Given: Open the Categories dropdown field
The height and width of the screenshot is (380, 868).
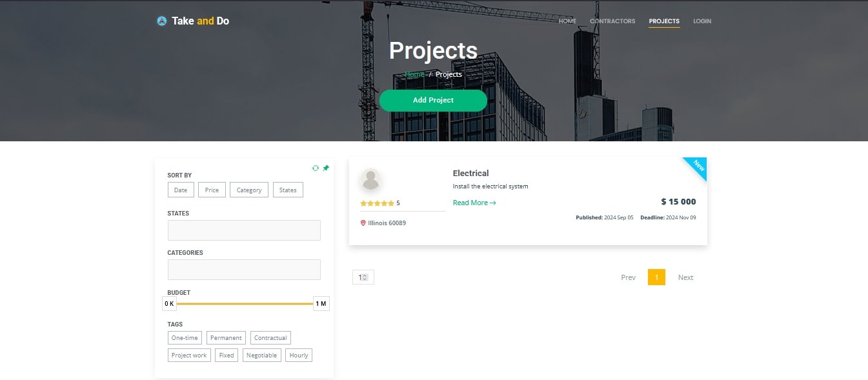Looking at the screenshot, I should 244,269.
